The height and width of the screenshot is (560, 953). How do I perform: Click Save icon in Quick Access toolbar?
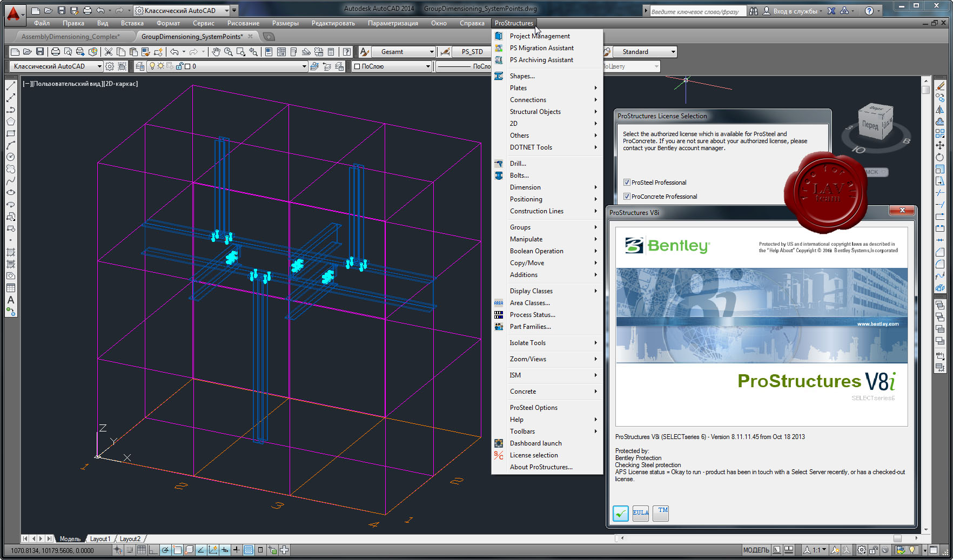tap(61, 10)
